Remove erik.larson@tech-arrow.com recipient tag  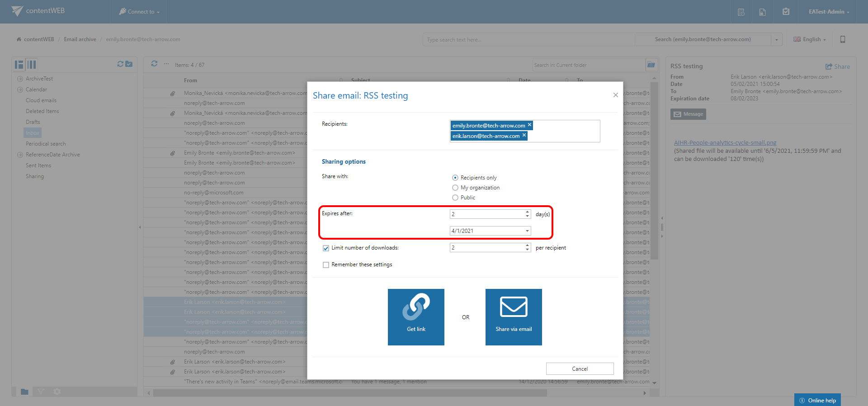click(x=524, y=136)
